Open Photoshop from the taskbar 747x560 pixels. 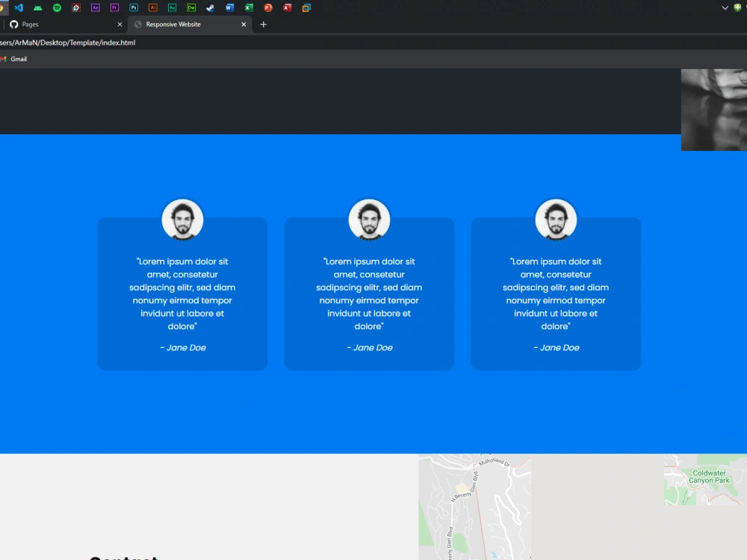134,7
